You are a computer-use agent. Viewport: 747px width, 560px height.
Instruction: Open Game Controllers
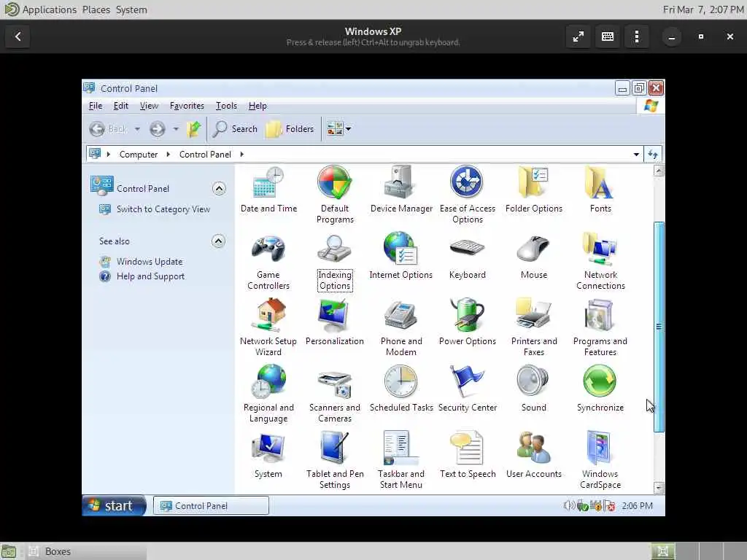point(268,262)
